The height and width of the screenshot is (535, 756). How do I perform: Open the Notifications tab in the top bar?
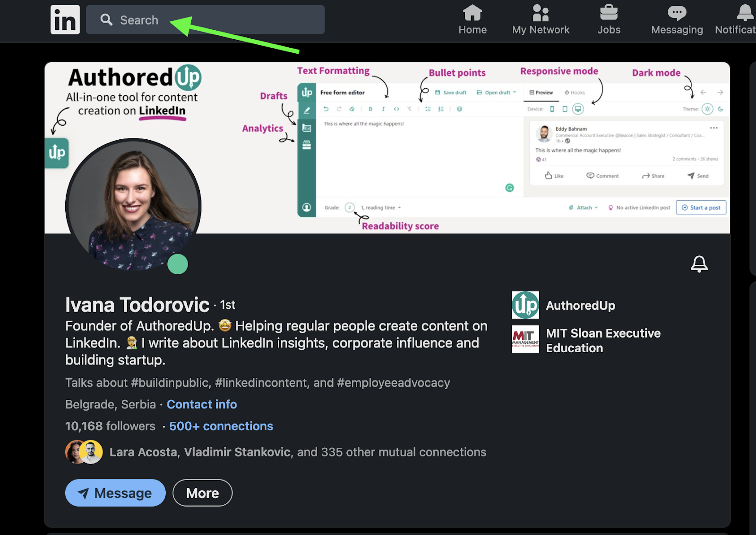tap(736, 20)
